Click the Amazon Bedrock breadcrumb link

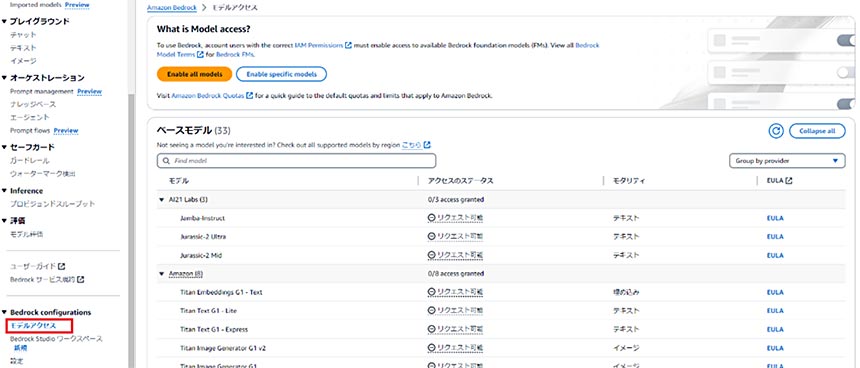[172, 8]
